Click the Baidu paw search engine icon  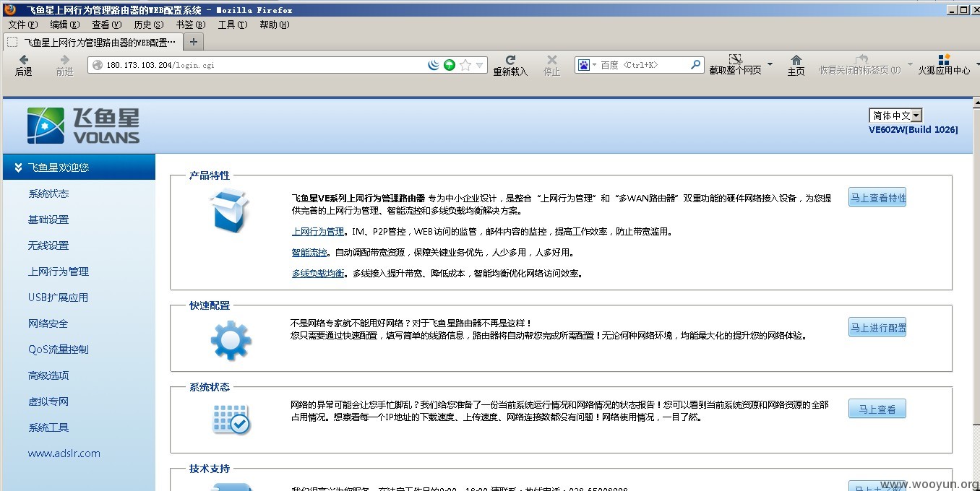[x=583, y=65]
